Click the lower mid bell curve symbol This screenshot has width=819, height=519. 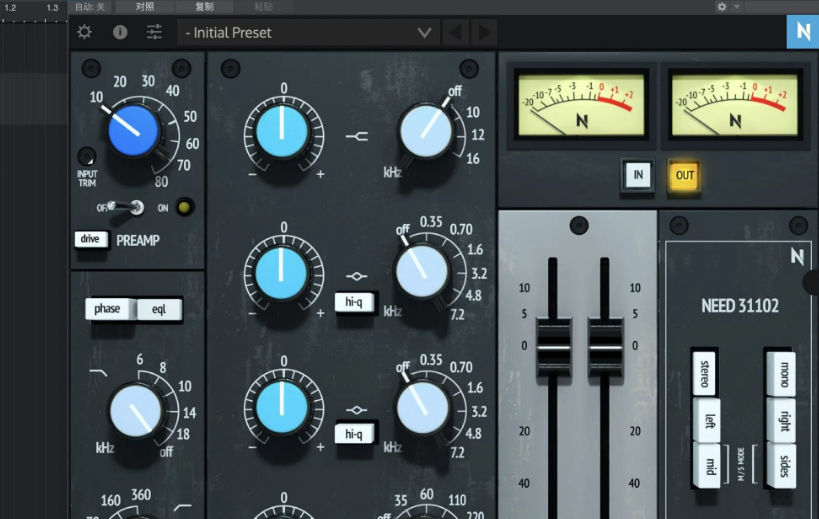(x=356, y=410)
